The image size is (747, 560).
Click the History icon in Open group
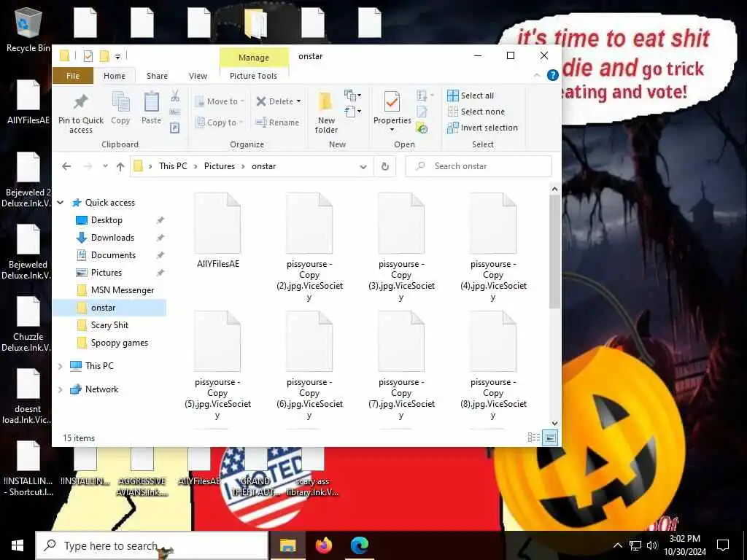coord(422,128)
